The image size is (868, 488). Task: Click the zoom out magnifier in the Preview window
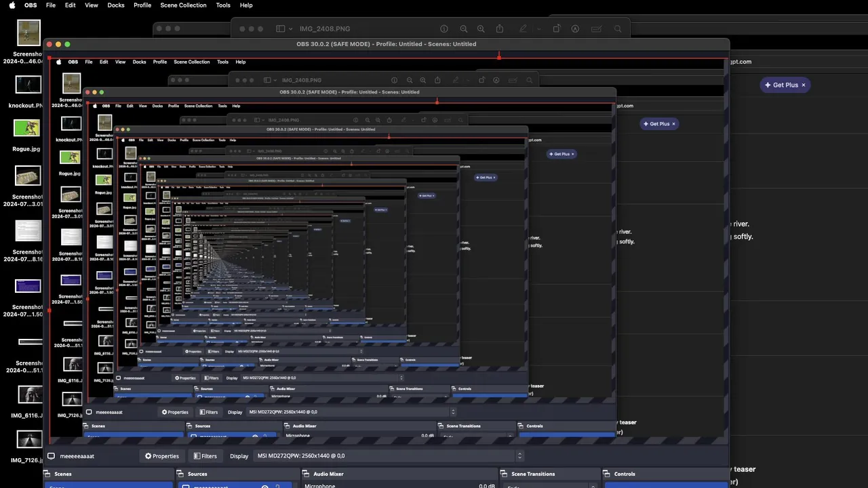[464, 29]
